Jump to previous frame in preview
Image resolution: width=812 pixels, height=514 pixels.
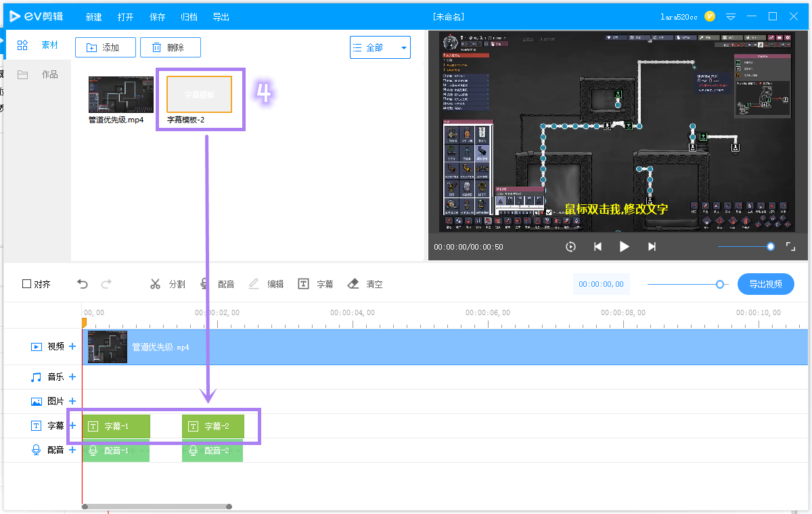pos(597,247)
